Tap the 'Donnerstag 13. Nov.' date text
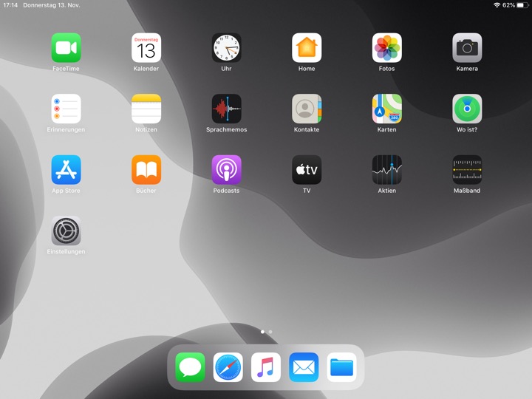The height and width of the screenshot is (399, 532). (52, 5)
